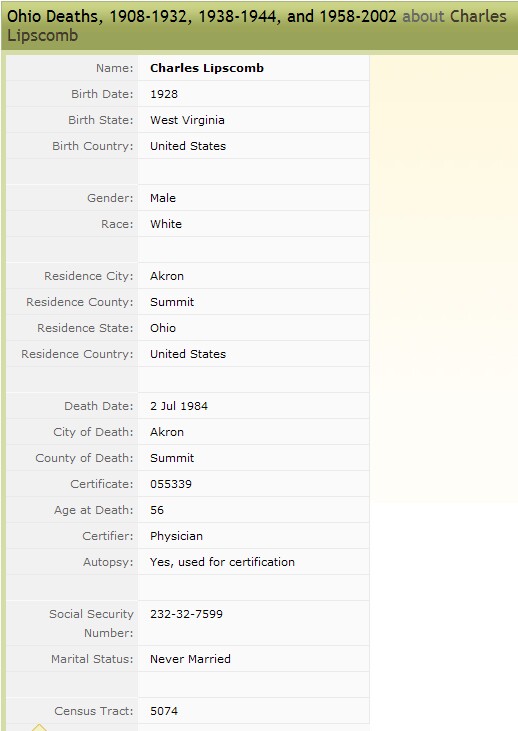Click the Residence City value Akron

(x=166, y=276)
